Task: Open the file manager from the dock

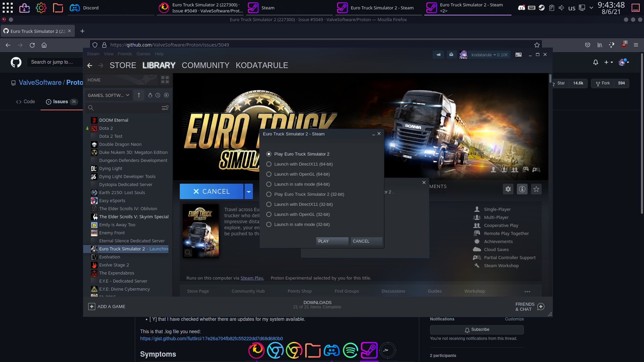Action: pyautogui.click(x=313, y=351)
